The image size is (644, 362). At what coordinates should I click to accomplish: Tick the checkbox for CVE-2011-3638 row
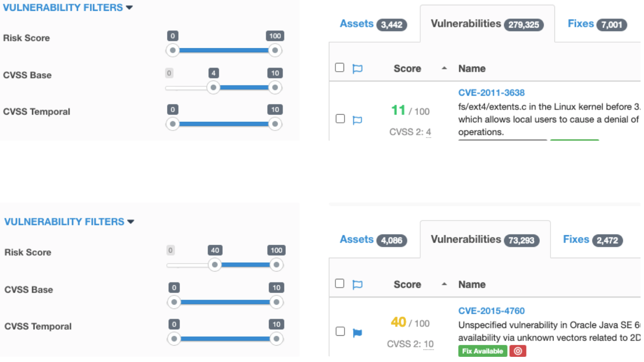pyautogui.click(x=340, y=119)
